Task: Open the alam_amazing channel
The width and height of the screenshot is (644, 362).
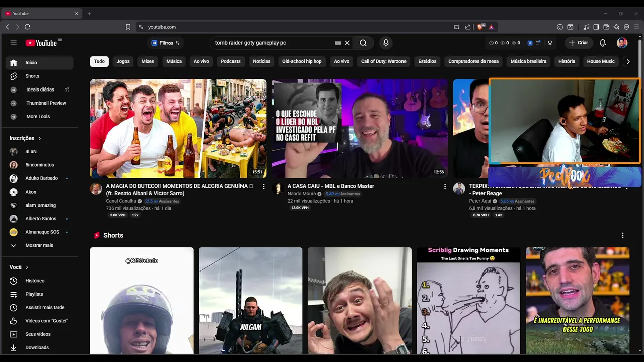Action: (40, 205)
